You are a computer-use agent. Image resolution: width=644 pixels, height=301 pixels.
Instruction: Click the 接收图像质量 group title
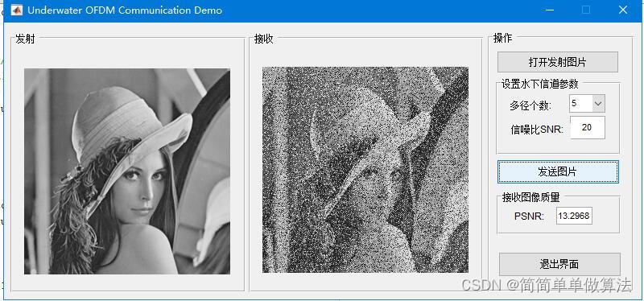pyautogui.click(x=531, y=197)
